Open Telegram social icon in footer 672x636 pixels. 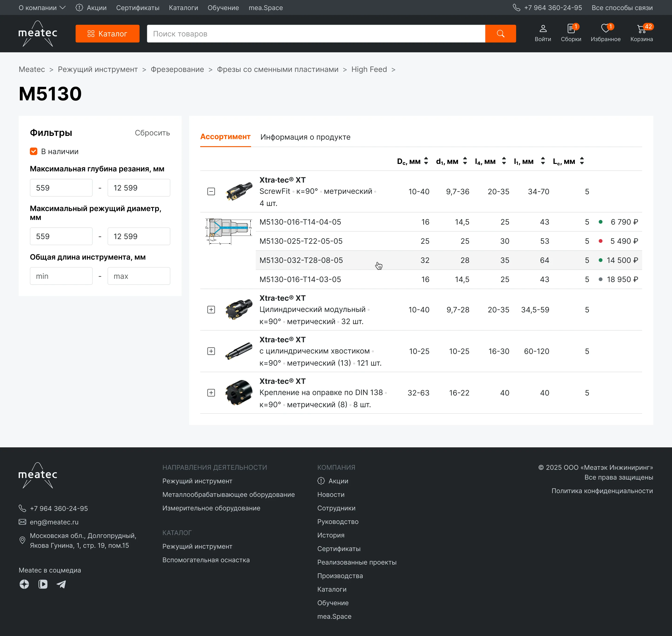[x=61, y=584]
